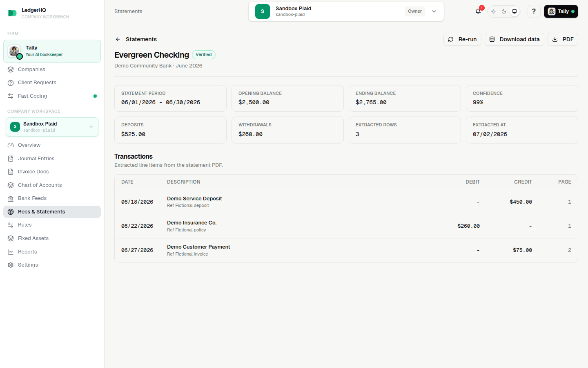Click the Bank Feeds building icon

11,198
